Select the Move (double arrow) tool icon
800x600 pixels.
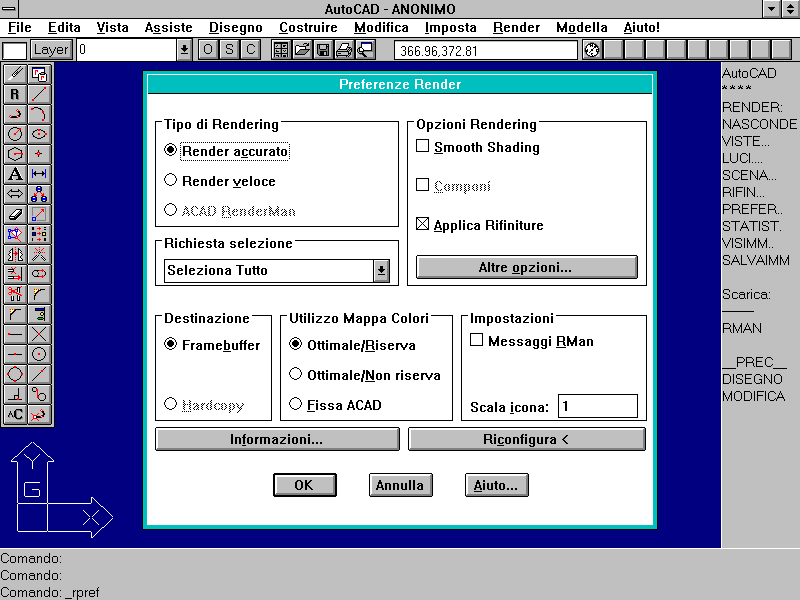click(15, 194)
